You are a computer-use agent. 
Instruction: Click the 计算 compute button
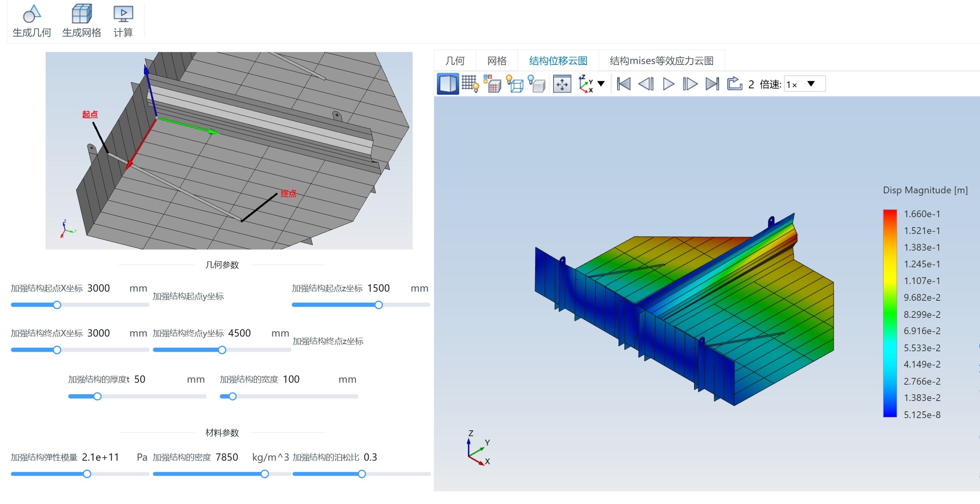click(x=123, y=21)
